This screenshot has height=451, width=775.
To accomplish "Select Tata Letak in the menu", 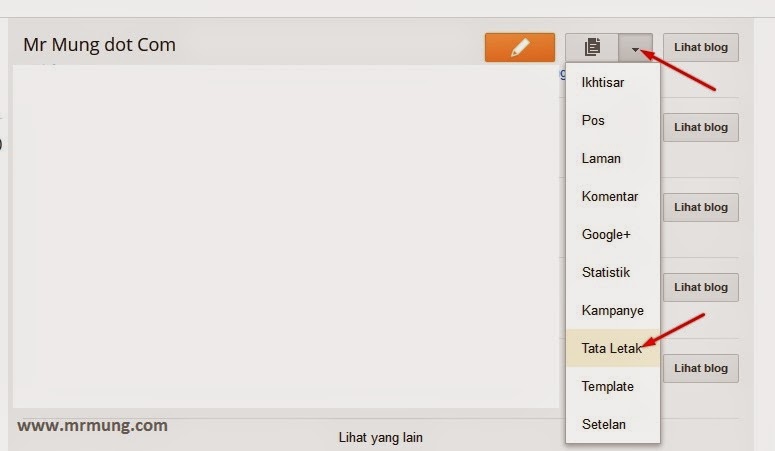I will (x=612, y=348).
